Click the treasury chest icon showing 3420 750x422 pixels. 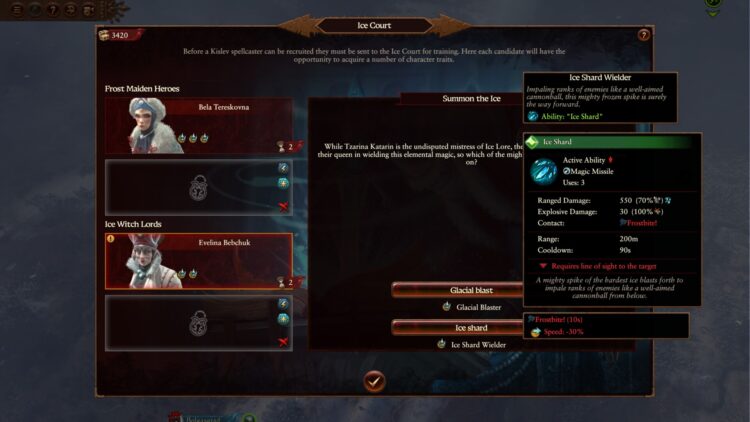(x=104, y=35)
